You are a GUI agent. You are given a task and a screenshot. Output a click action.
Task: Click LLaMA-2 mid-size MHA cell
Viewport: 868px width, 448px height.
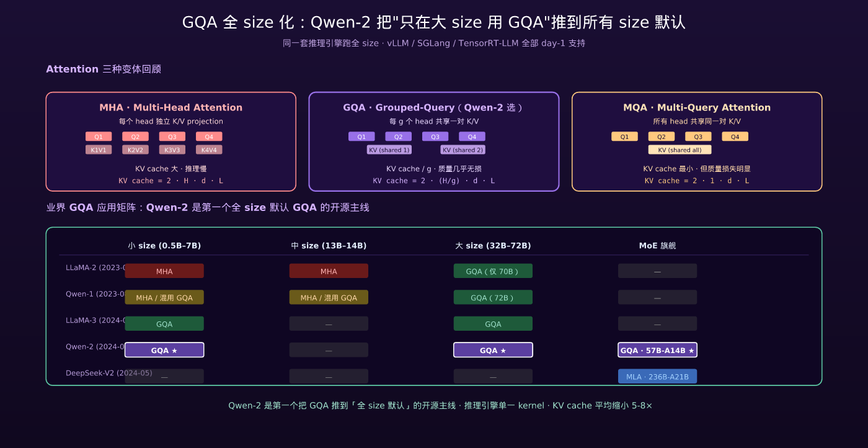[x=329, y=271]
